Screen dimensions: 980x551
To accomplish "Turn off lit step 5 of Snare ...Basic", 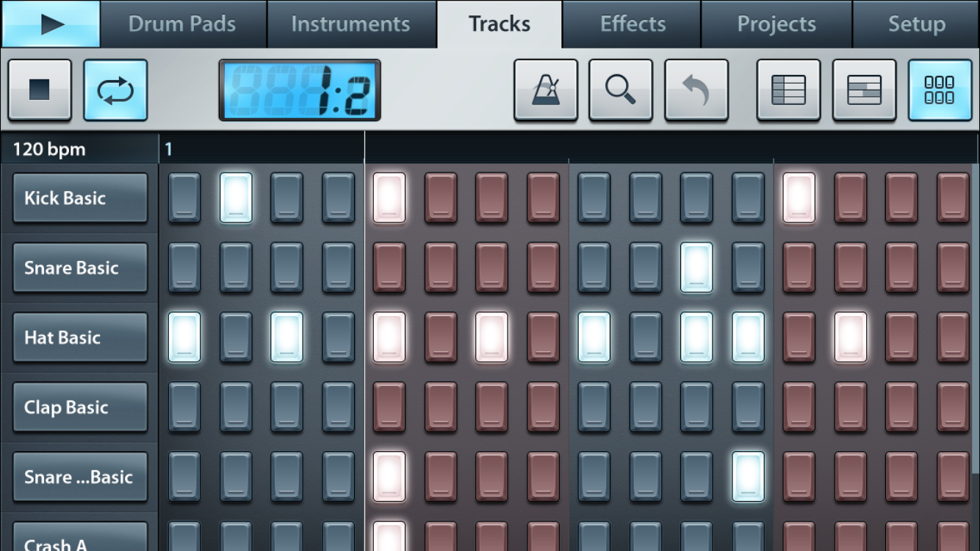I will click(x=389, y=477).
